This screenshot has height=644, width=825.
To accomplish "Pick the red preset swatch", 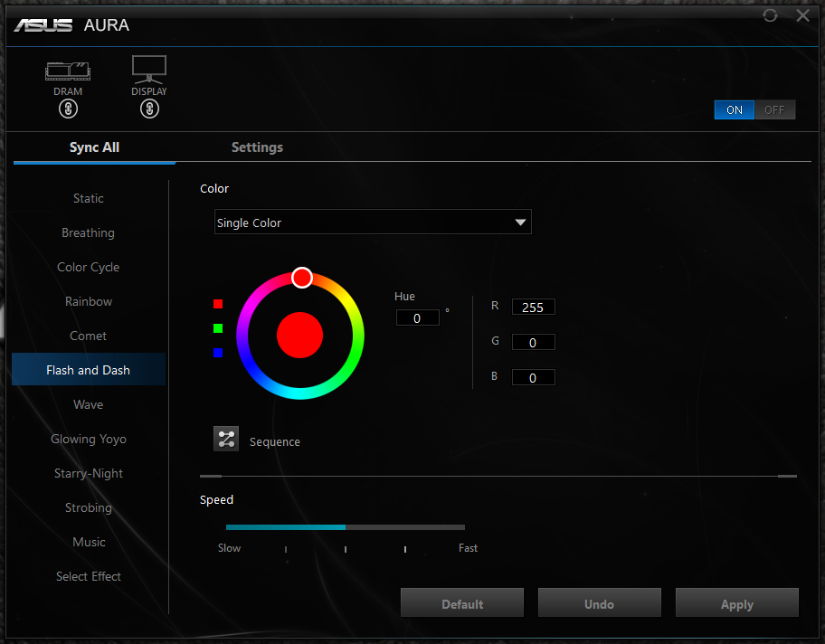I will click(x=218, y=304).
